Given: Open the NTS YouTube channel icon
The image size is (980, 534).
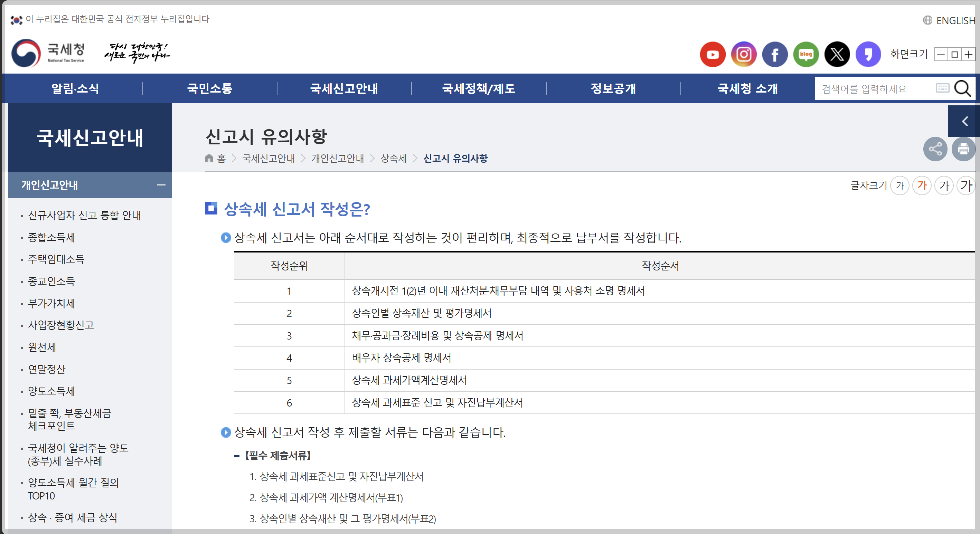Looking at the screenshot, I should [x=713, y=54].
